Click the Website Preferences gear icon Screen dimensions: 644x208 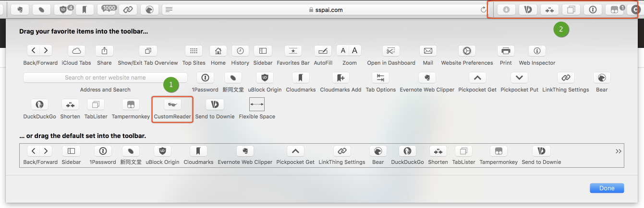pos(467,51)
